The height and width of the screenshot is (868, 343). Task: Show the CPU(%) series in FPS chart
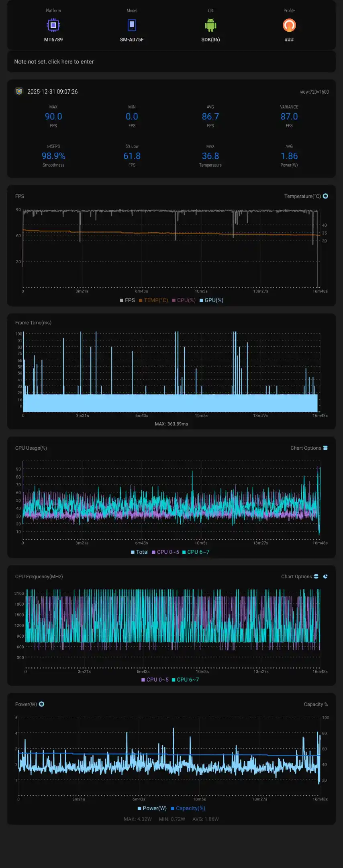(x=184, y=300)
